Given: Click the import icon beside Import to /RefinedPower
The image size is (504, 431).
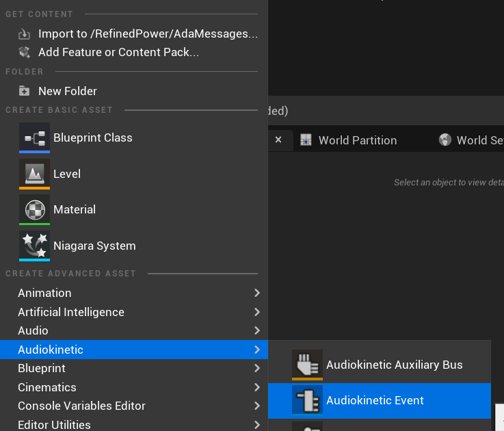Looking at the screenshot, I should click(x=24, y=34).
